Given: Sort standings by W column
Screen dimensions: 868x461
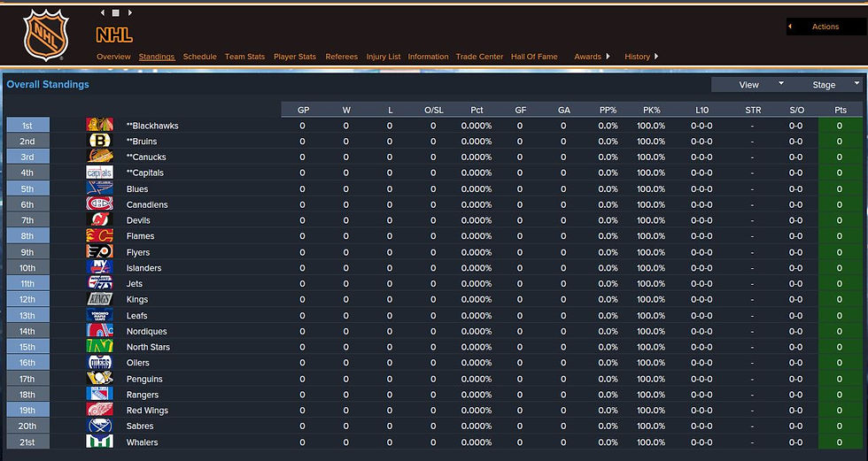Looking at the screenshot, I should 346,110.
